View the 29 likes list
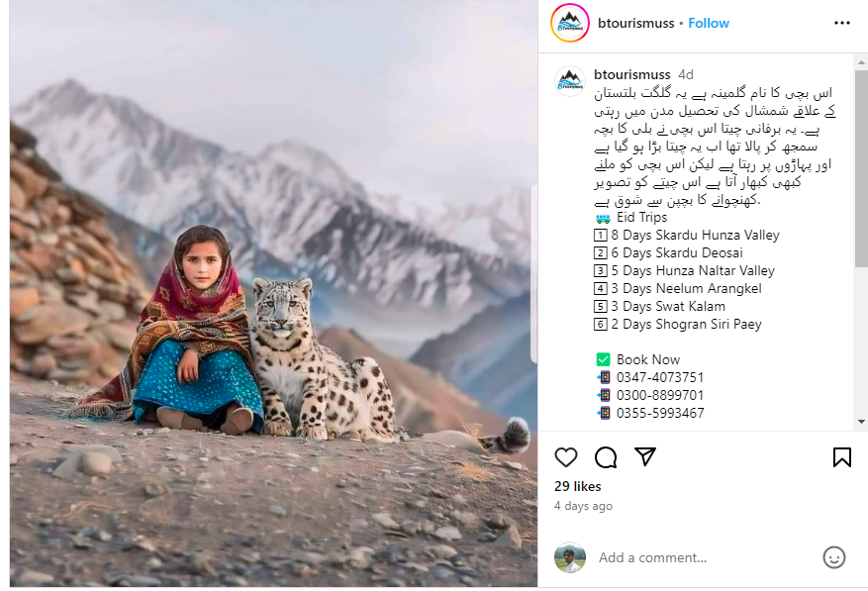Screen dimensions: 868x591 [x=577, y=486]
